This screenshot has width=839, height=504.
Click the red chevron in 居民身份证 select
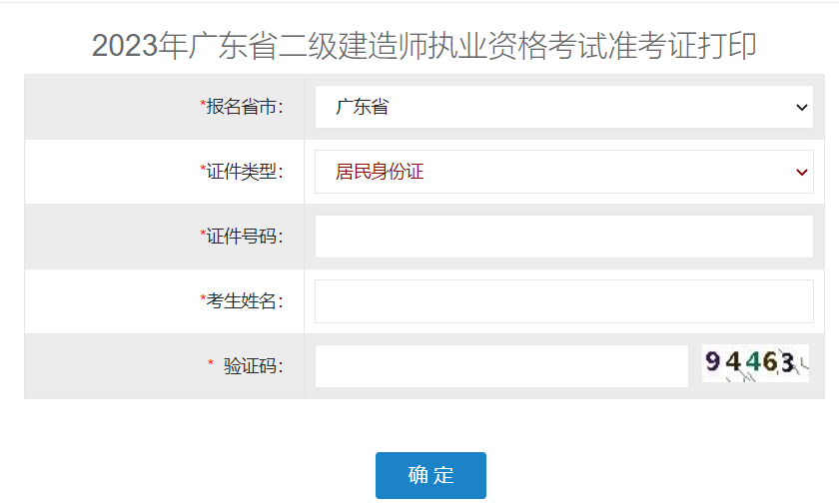801,172
